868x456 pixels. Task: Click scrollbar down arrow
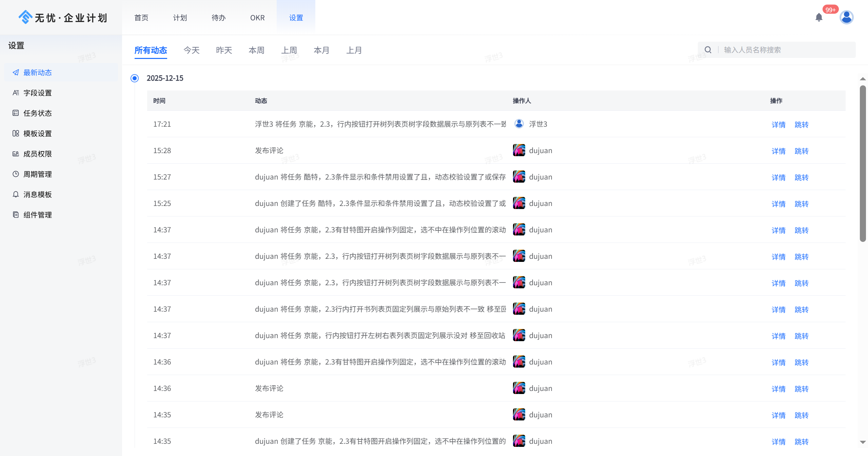click(x=863, y=442)
